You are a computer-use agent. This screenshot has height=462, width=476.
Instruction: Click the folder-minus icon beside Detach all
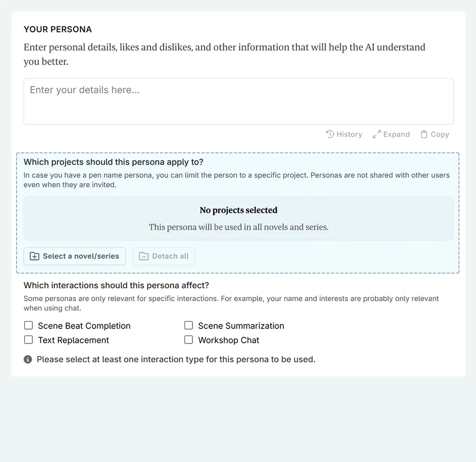[144, 256]
